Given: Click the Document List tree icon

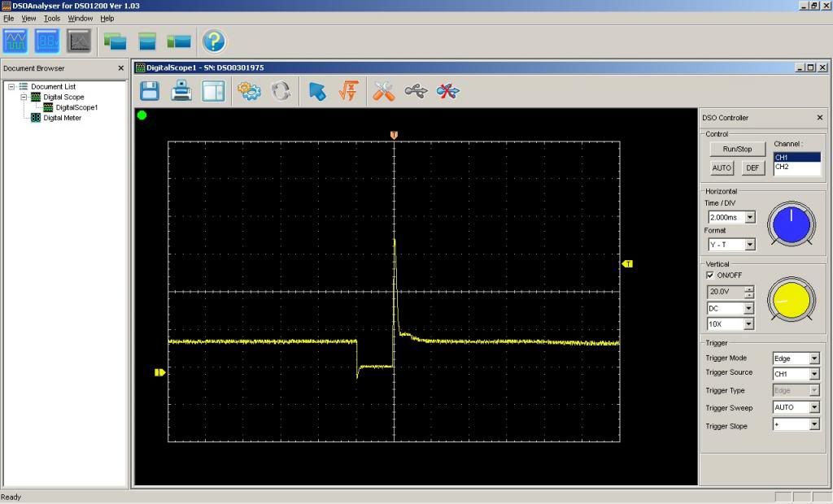Looking at the screenshot, I should 24,86.
